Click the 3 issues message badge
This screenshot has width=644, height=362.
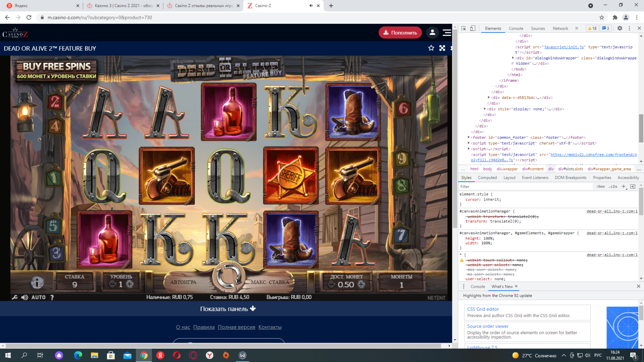pos(606,28)
